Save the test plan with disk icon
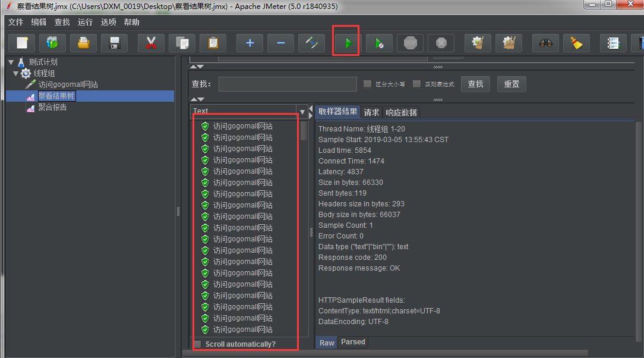Image resolution: width=644 pixels, height=358 pixels. (114, 43)
